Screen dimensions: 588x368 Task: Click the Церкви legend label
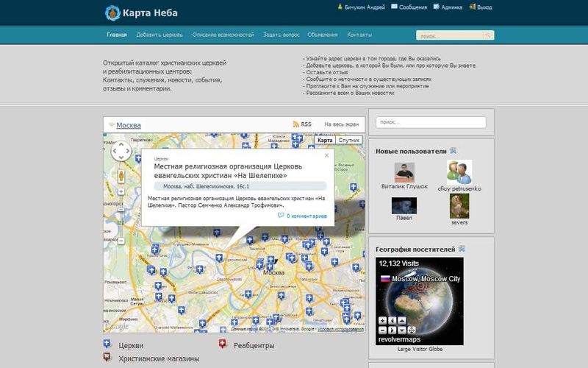[x=131, y=345]
